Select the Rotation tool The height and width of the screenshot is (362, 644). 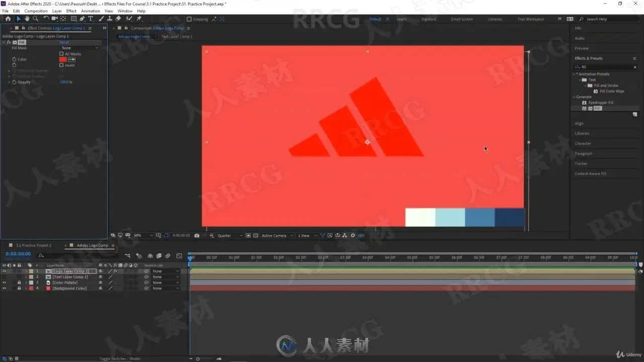pyautogui.click(x=46, y=19)
